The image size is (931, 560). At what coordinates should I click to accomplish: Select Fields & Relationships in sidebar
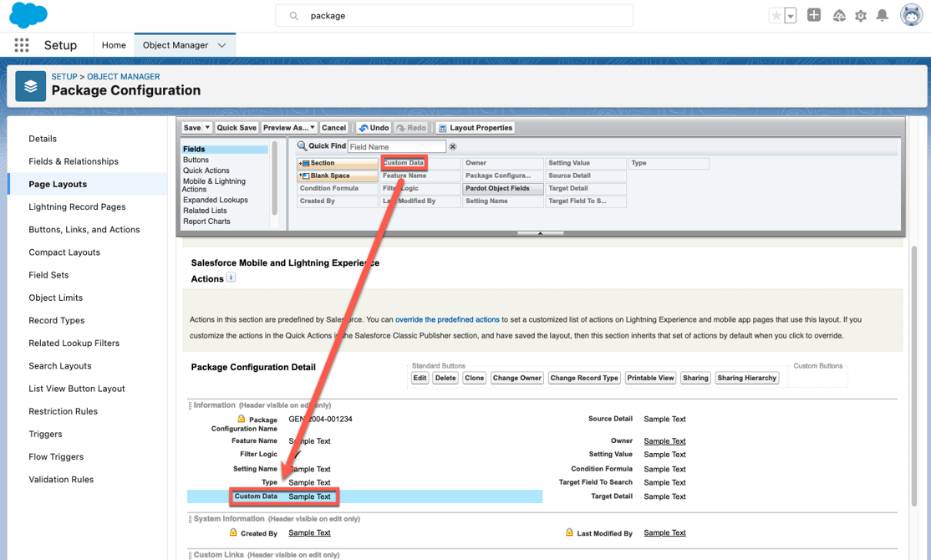coord(74,161)
